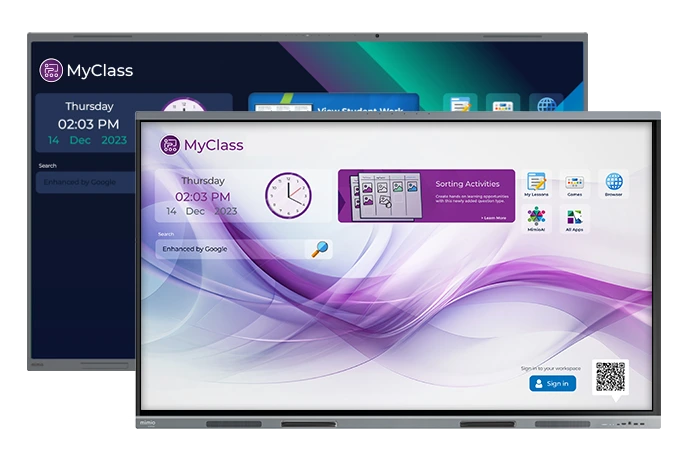Open the View Student Work banner on back display
The image size is (690, 460).
click(x=334, y=102)
